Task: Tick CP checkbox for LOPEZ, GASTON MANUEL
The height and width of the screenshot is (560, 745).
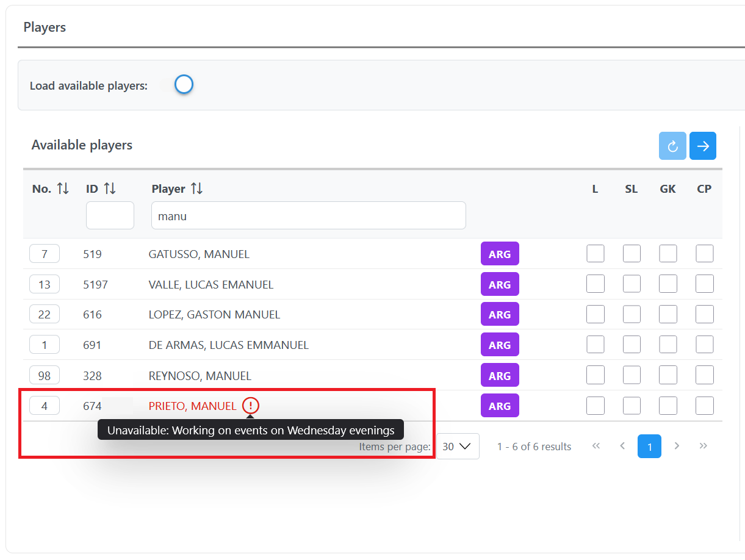Action: click(x=705, y=314)
